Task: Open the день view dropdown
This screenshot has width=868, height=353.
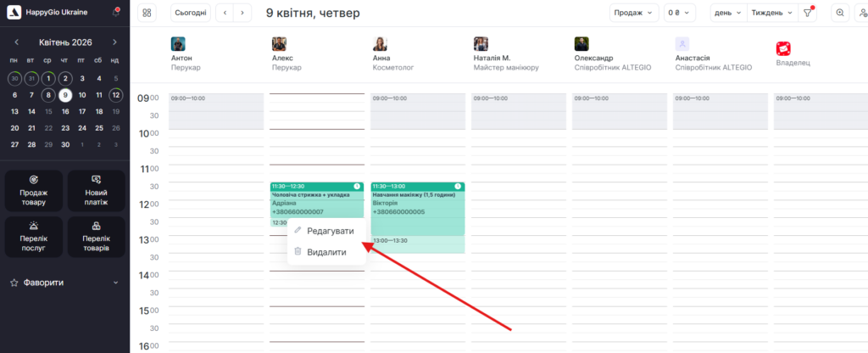Action: point(728,13)
